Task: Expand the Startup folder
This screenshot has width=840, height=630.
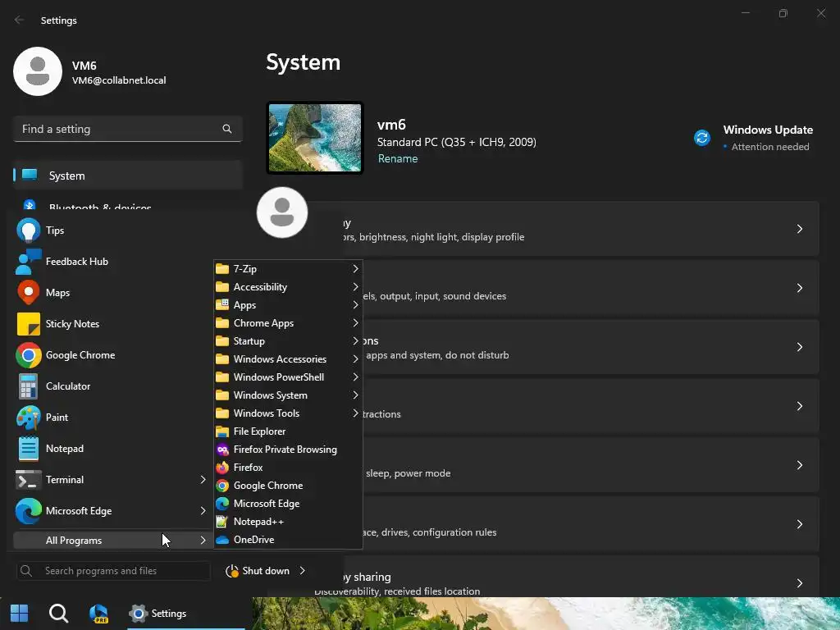Action: (288, 341)
